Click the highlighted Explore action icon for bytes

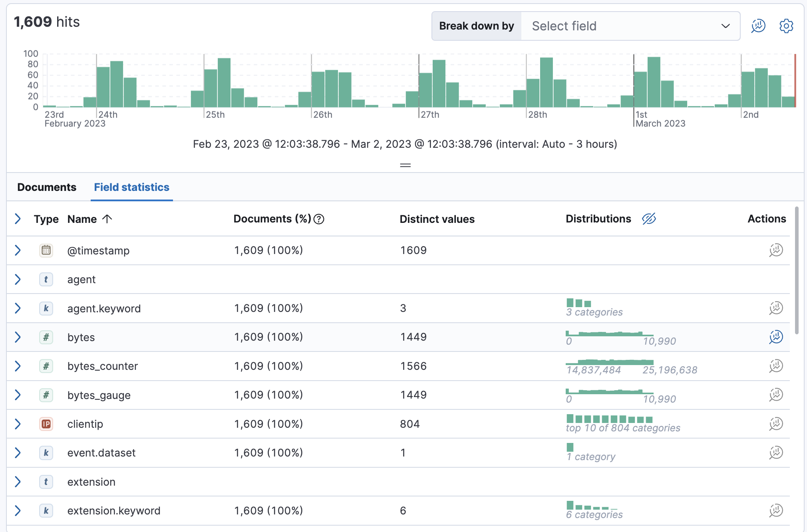775,337
